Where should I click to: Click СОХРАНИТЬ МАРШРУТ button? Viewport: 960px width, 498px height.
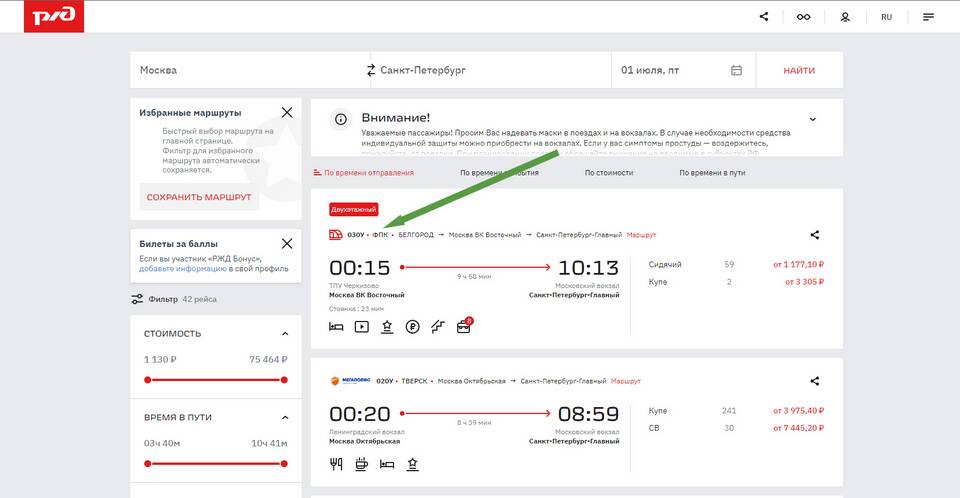tap(199, 197)
